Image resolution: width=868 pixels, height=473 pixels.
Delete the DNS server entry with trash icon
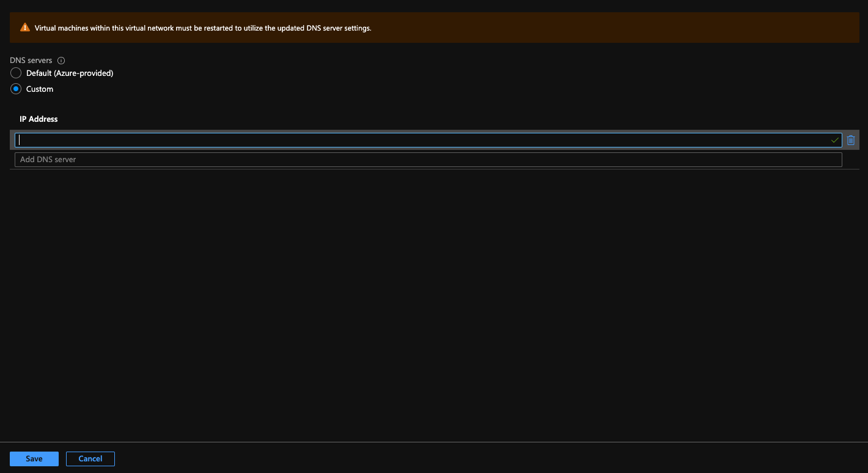tap(851, 140)
